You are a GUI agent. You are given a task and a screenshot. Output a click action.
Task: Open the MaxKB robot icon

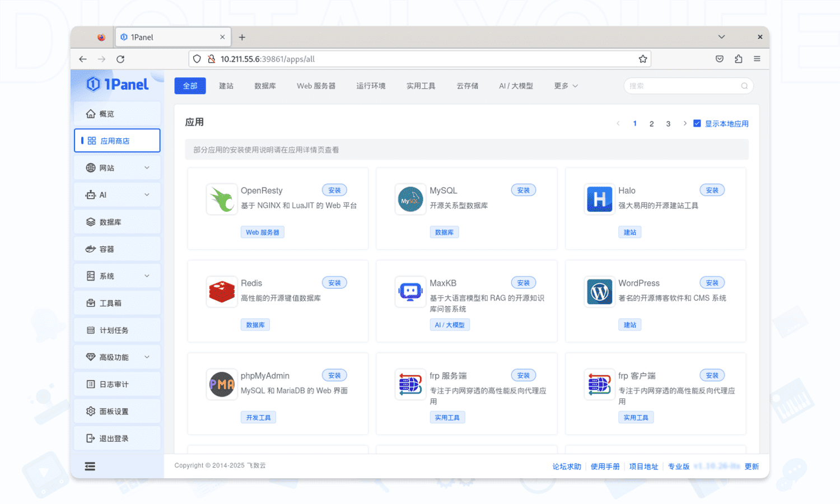coord(410,292)
